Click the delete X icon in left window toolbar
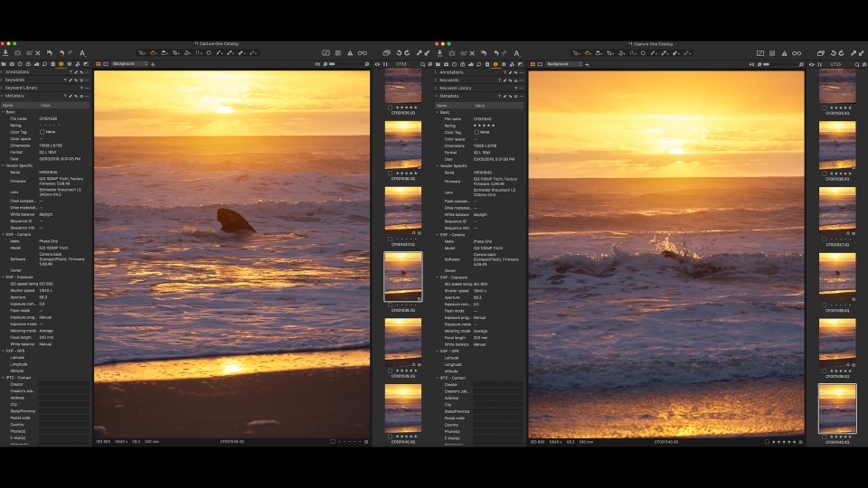This screenshot has width=868, height=488. tap(38, 53)
